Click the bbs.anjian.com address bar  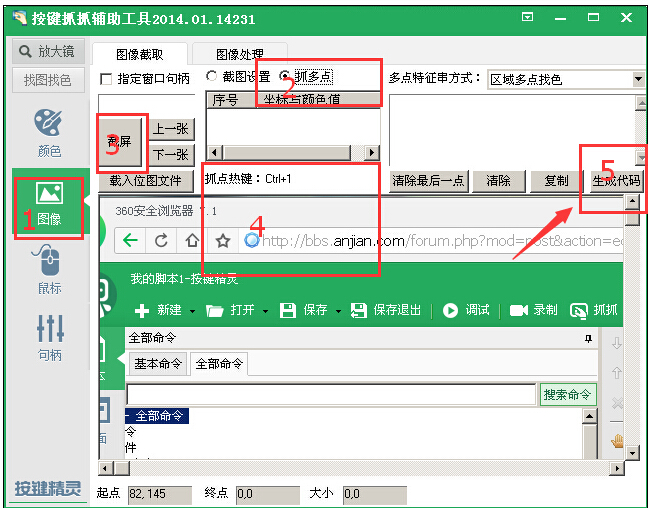point(431,240)
